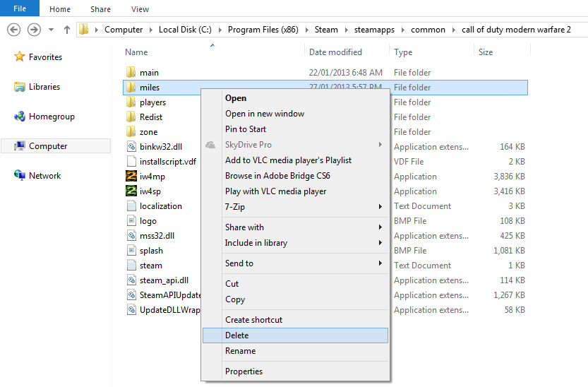Open dropdown arrow after Computer breadcrumb

(x=151, y=30)
